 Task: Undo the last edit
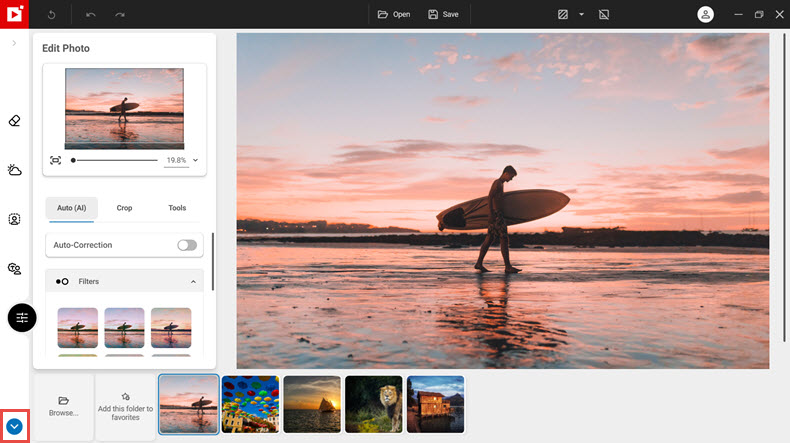[x=91, y=15]
